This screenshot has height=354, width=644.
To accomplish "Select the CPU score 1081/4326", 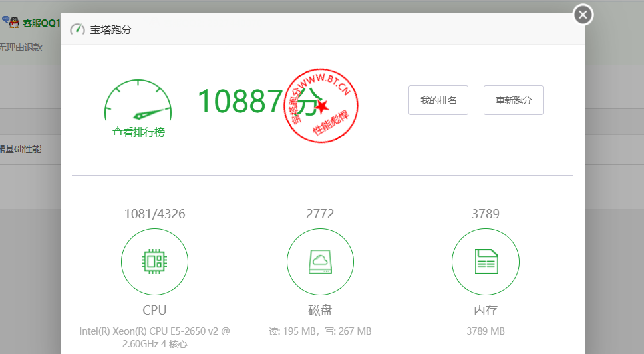I will coord(154,214).
